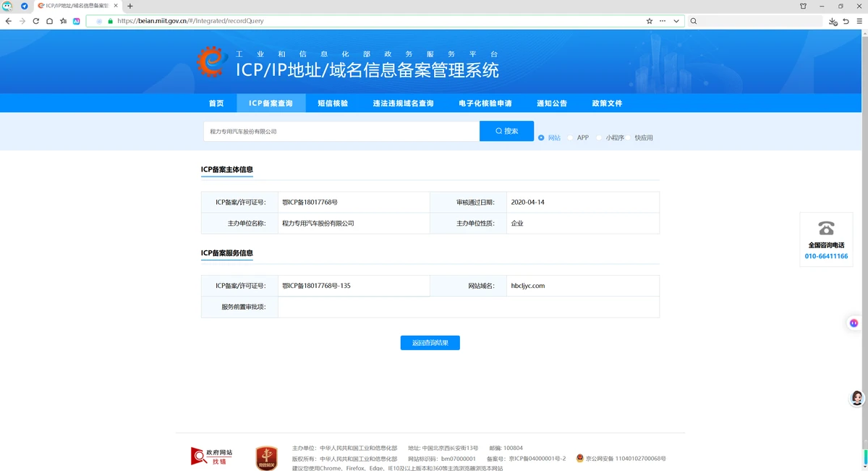The width and height of the screenshot is (868, 471).
Task: Open the AI assistant toolbar icon
Action: pos(77,21)
